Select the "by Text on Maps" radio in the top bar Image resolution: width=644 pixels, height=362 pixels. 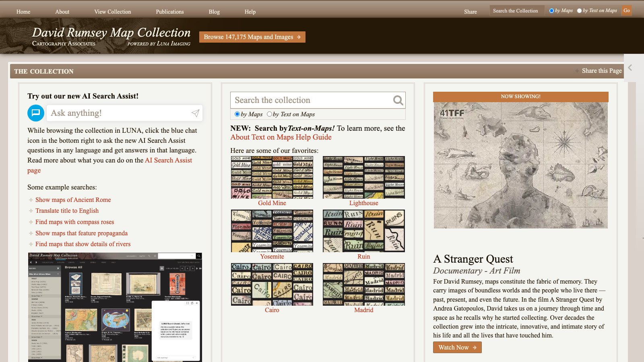[x=580, y=10]
